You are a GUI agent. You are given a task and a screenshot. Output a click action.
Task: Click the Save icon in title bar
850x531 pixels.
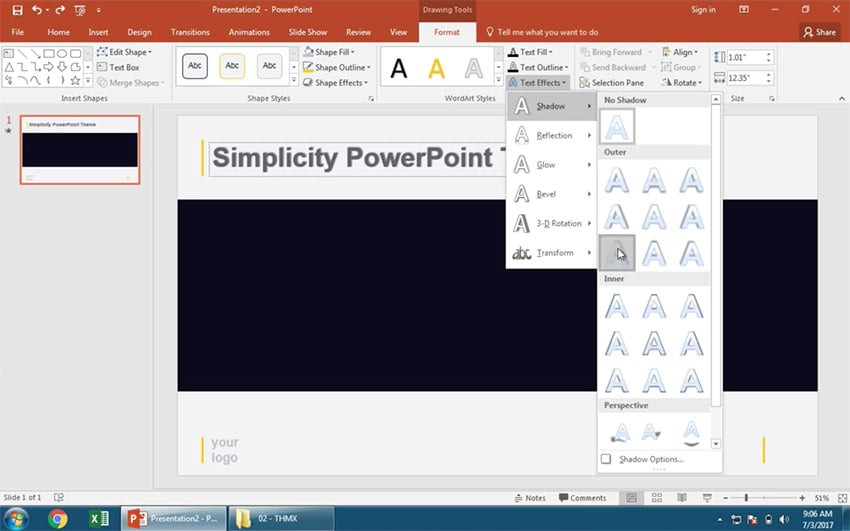click(x=17, y=9)
